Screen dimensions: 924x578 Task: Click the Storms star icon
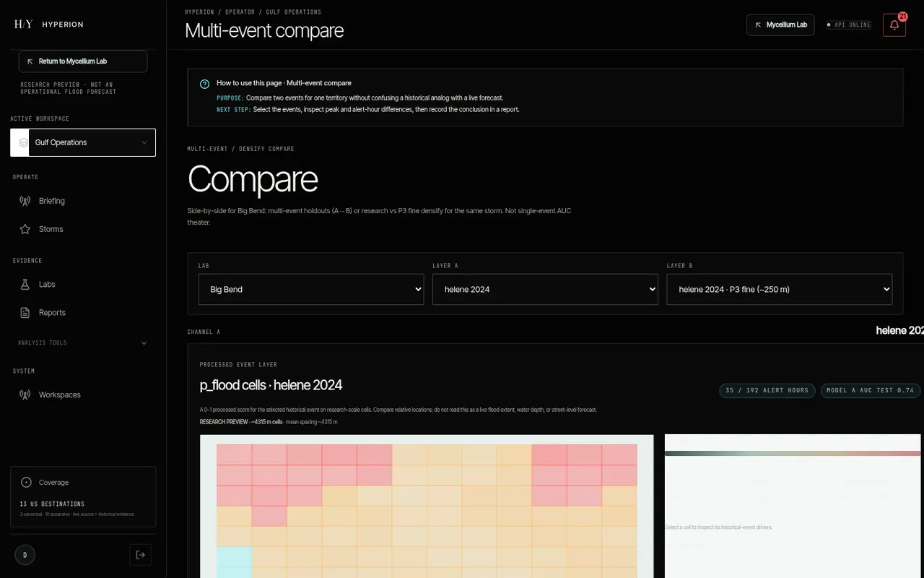click(25, 229)
